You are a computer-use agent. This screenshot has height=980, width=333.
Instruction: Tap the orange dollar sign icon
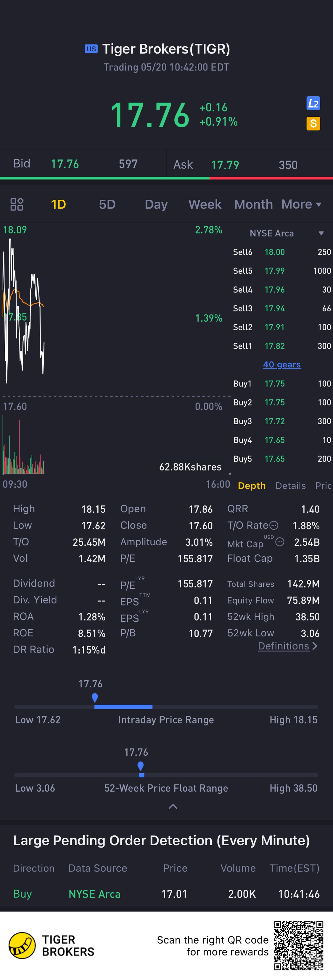tap(313, 124)
